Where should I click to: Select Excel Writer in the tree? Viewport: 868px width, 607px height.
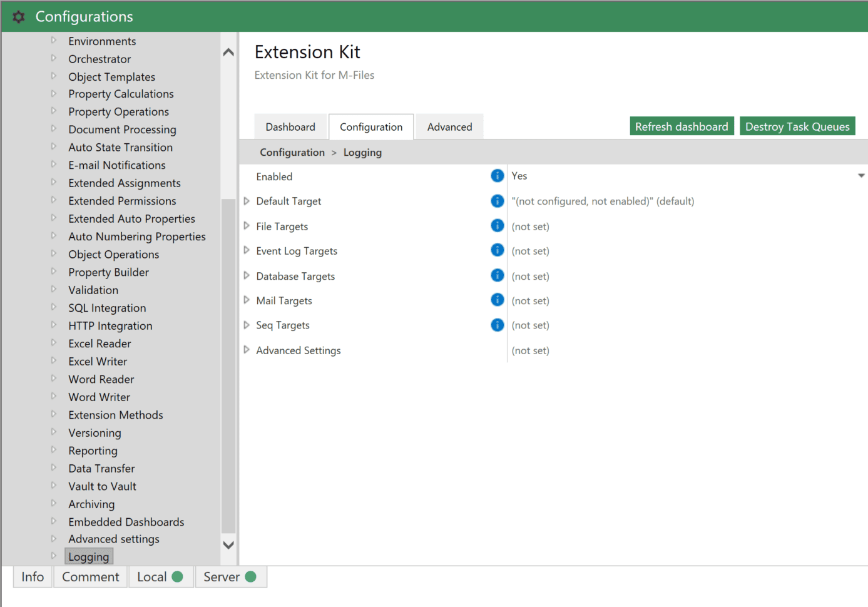pyautogui.click(x=98, y=361)
